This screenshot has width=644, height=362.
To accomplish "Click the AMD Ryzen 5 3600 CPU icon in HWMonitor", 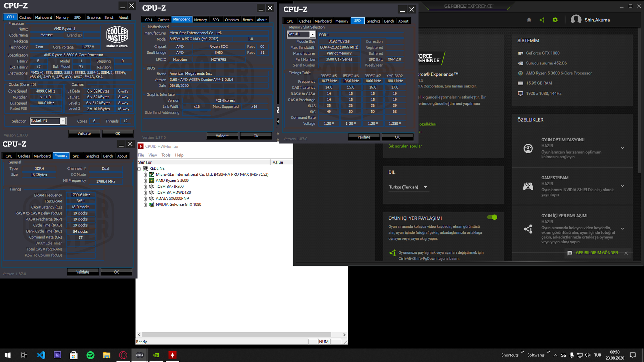I will (x=151, y=180).
